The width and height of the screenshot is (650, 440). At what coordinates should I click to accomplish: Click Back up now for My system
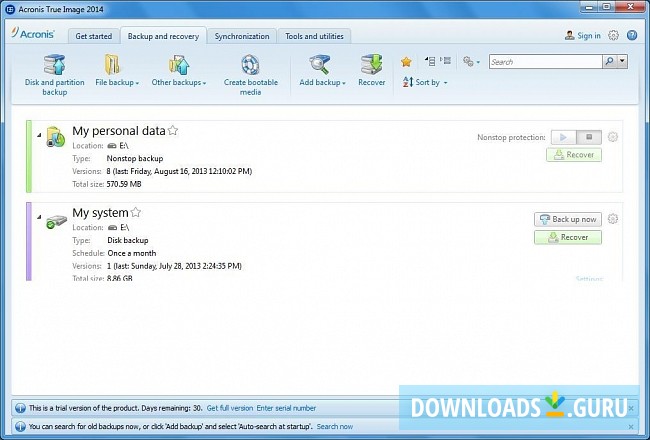coord(568,219)
